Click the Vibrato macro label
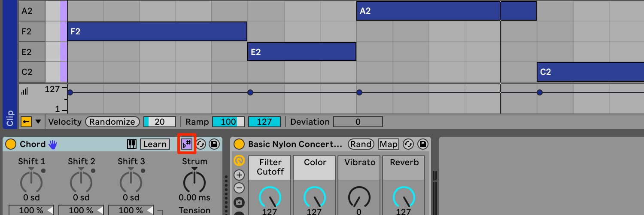 pos(360,162)
